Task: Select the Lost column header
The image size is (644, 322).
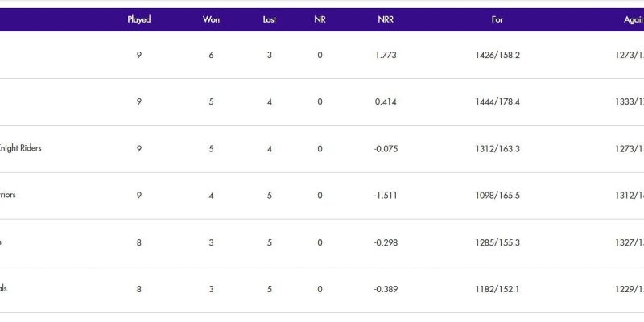Action: tap(270, 19)
